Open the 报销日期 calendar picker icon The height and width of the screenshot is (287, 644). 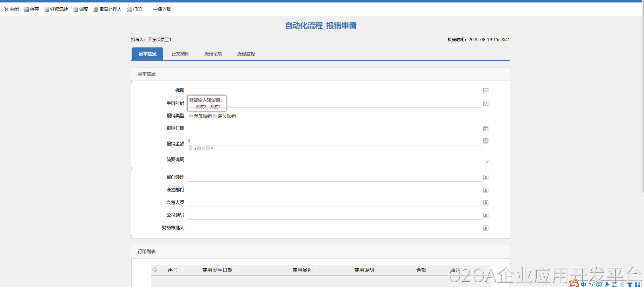tap(486, 129)
